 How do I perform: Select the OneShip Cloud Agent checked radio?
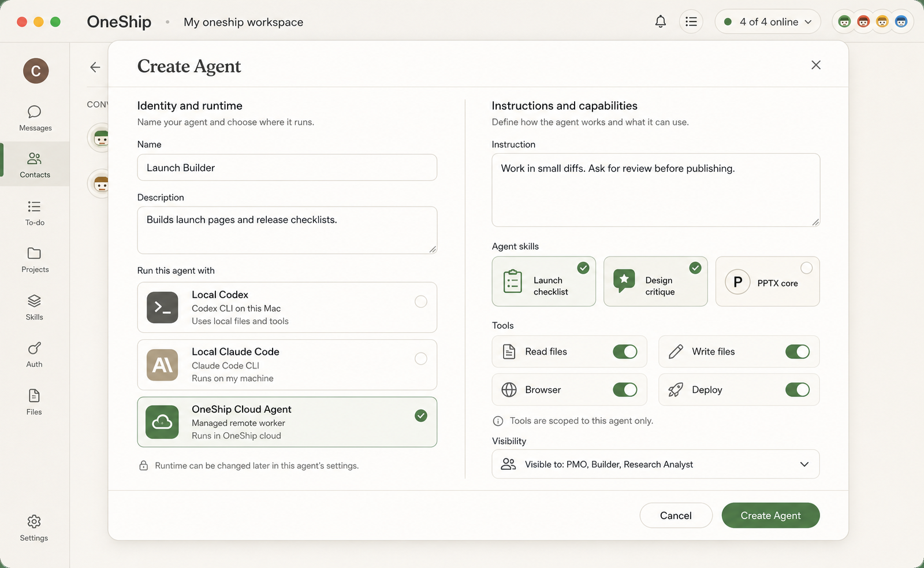(x=421, y=415)
